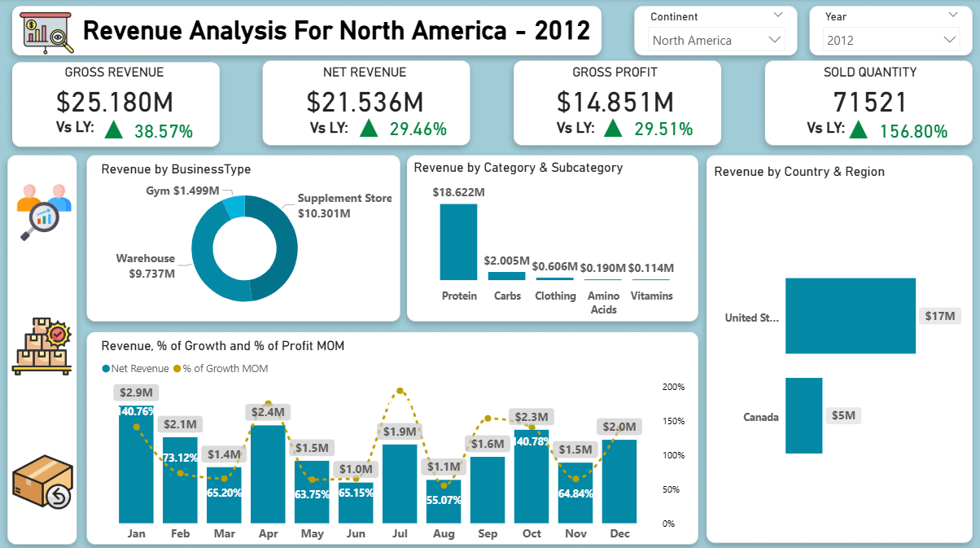The image size is (980, 548).
Task: Expand the North America continent dropdown
Action: pyautogui.click(x=716, y=40)
